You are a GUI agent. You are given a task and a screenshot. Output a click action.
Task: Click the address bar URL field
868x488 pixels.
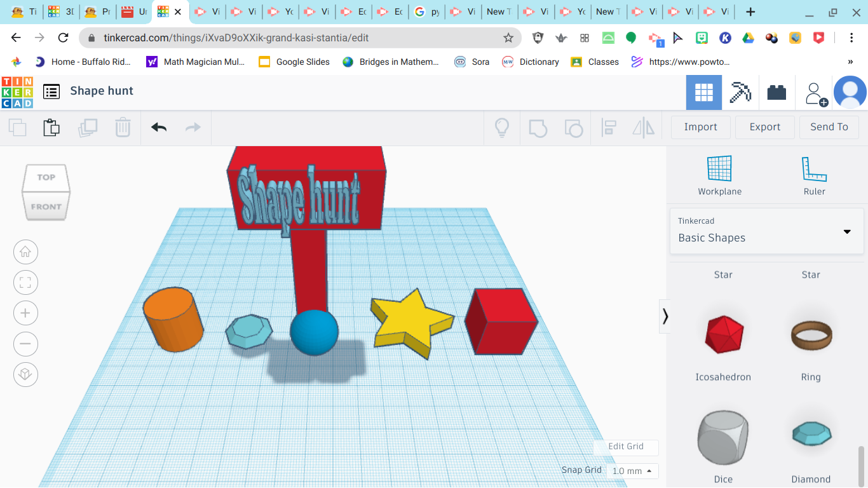[300, 38]
